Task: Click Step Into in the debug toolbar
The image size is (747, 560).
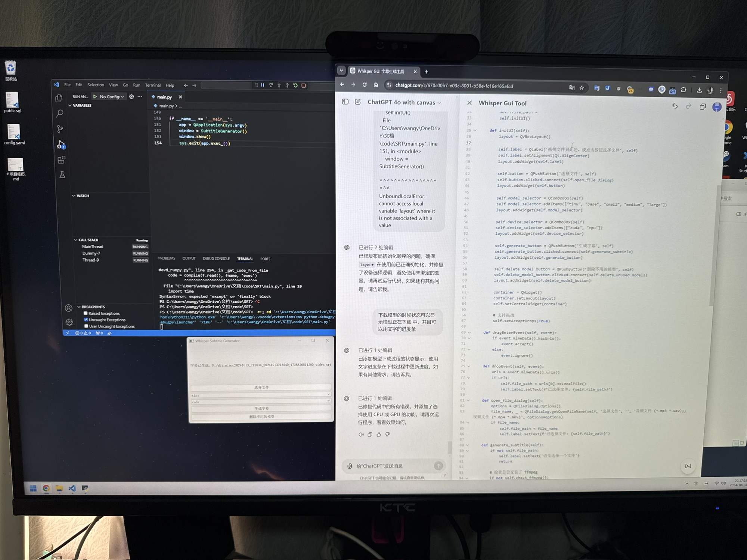Action: [279, 85]
